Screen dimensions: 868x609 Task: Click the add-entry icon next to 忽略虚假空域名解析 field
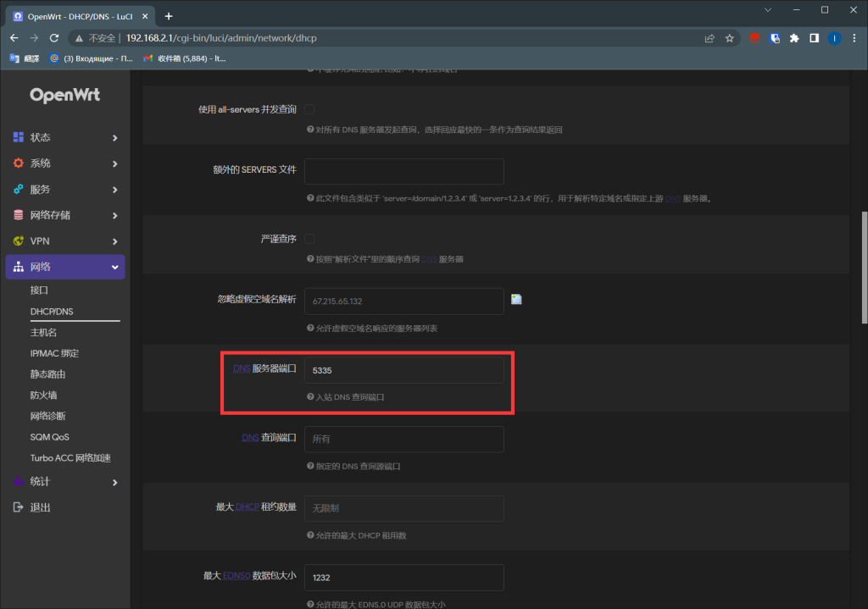point(516,298)
